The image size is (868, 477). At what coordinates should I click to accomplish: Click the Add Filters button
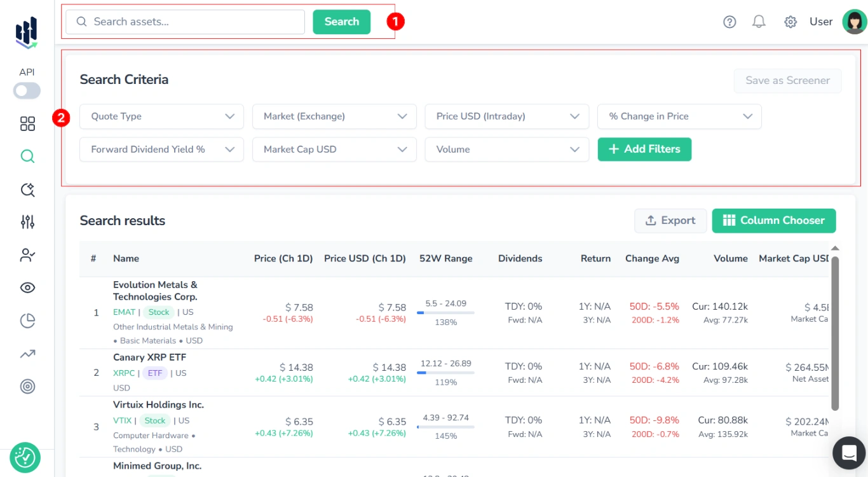[x=644, y=149]
